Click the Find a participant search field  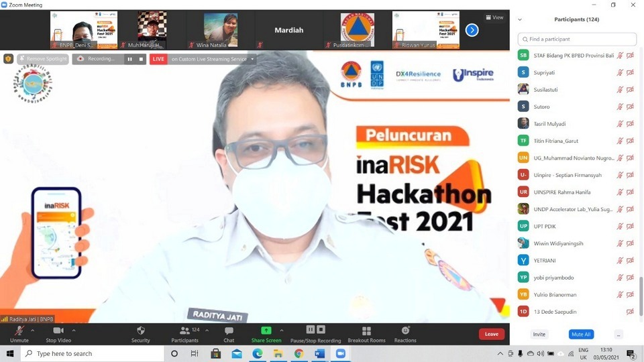point(577,39)
